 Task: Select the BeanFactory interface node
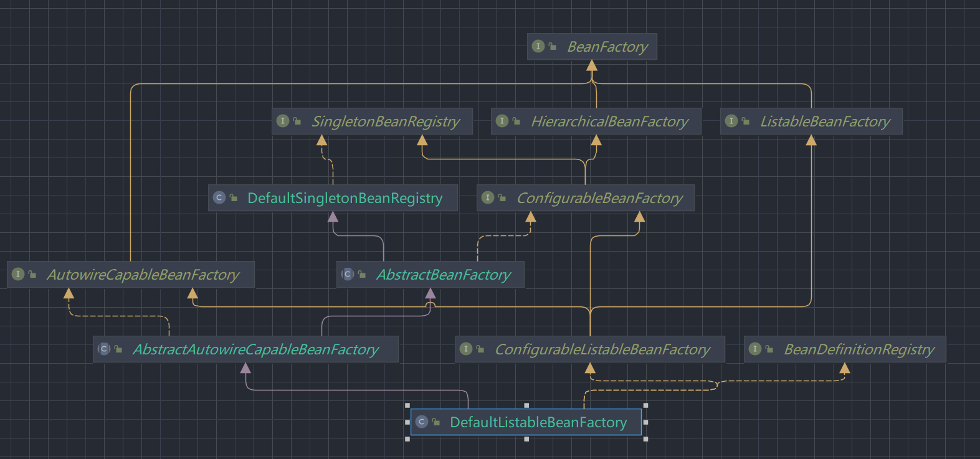click(592, 47)
